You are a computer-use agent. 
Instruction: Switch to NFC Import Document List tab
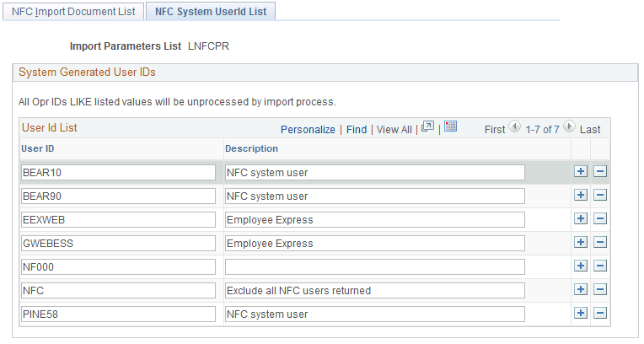(73, 12)
